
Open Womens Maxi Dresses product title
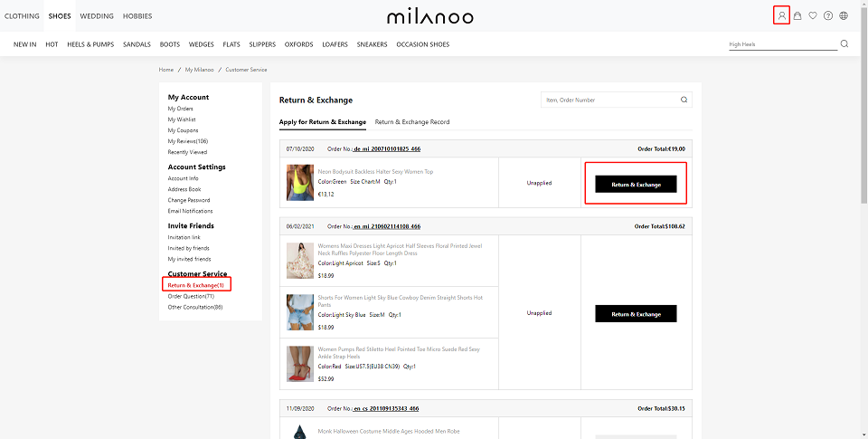click(x=401, y=250)
